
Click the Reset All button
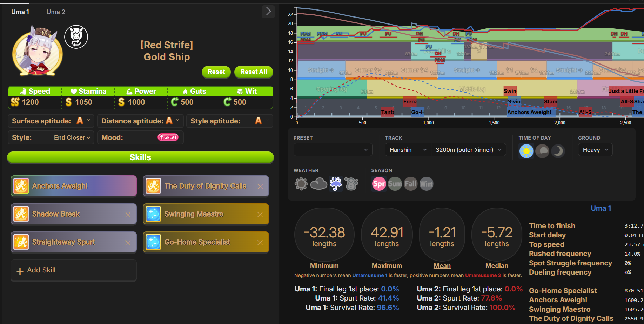254,72
